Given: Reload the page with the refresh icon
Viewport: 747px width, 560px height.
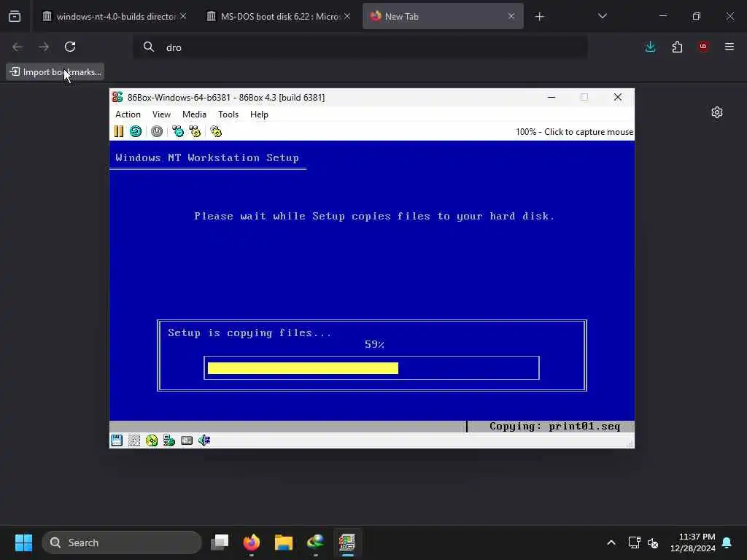Looking at the screenshot, I should click(70, 47).
